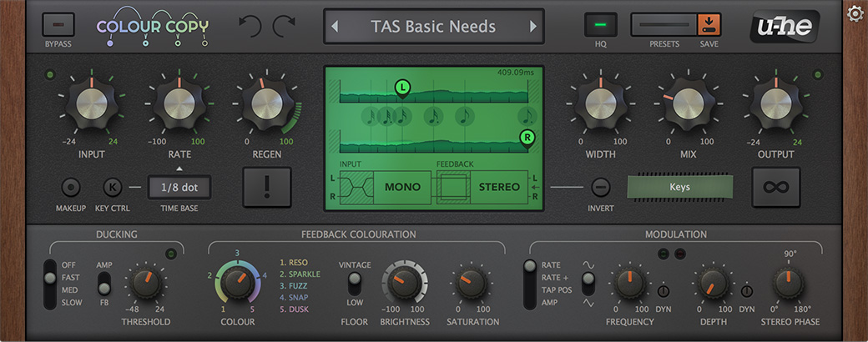Switch the Input routing MONO mode
The height and width of the screenshot is (342, 868).
pos(402,187)
